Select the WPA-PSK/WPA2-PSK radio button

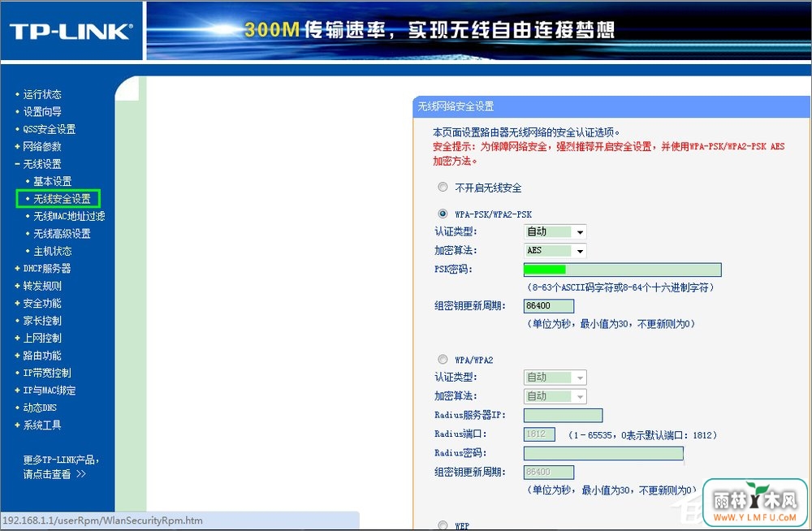443,214
